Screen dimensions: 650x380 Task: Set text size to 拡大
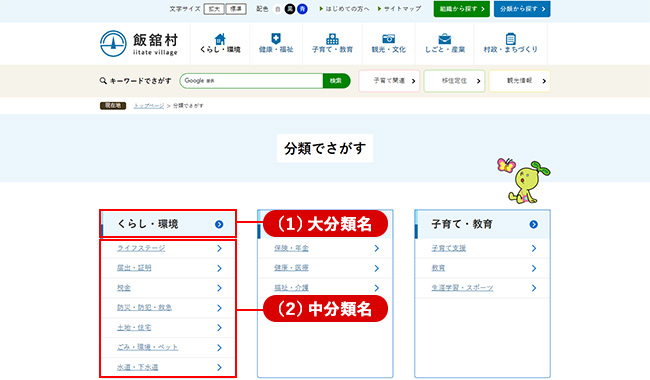214,9
